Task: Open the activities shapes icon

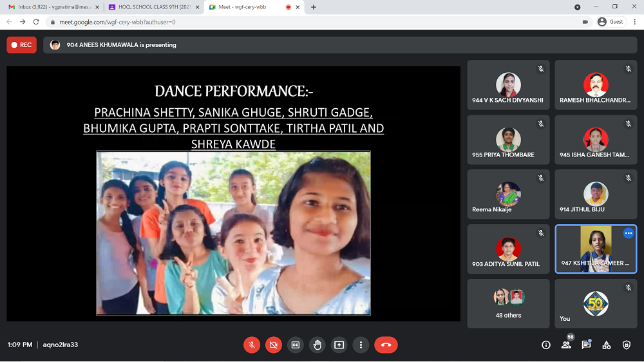Action: coord(606,345)
